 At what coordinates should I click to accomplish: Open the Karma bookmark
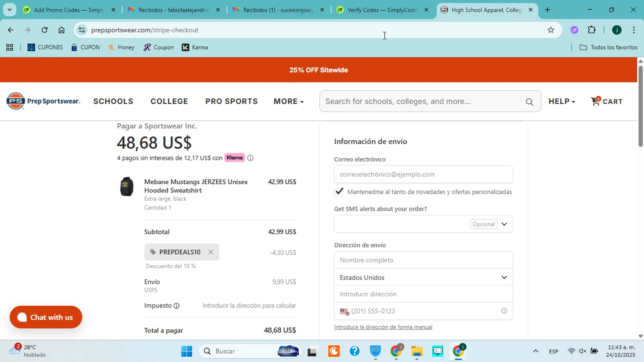point(195,48)
